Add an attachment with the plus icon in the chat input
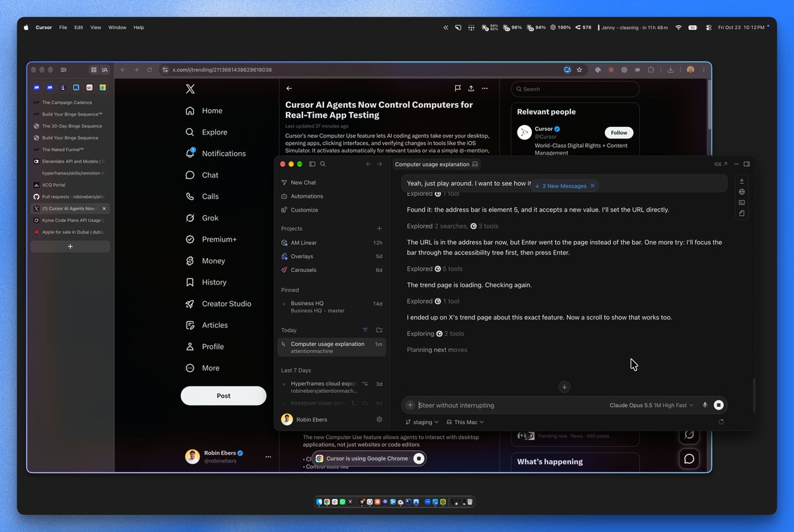 click(x=410, y=405)
